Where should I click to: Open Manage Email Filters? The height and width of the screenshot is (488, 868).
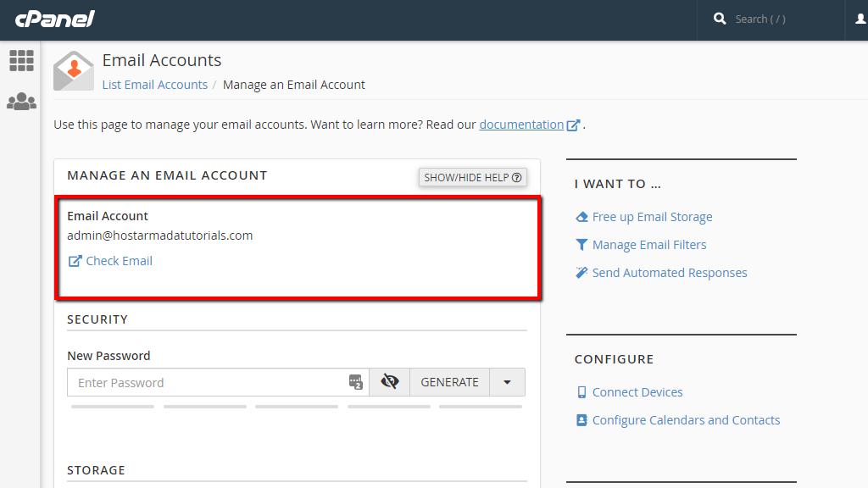click(648, 245)
